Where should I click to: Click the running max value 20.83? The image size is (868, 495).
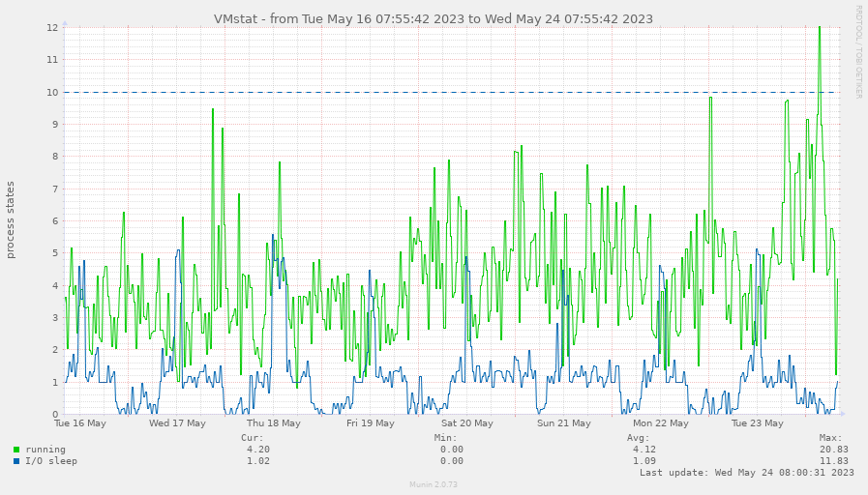click(834, 450)
